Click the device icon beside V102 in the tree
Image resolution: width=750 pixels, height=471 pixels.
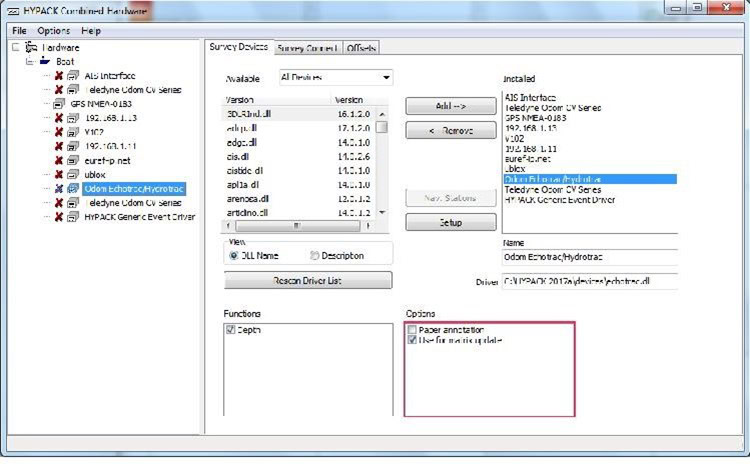[x=73, y=132]
